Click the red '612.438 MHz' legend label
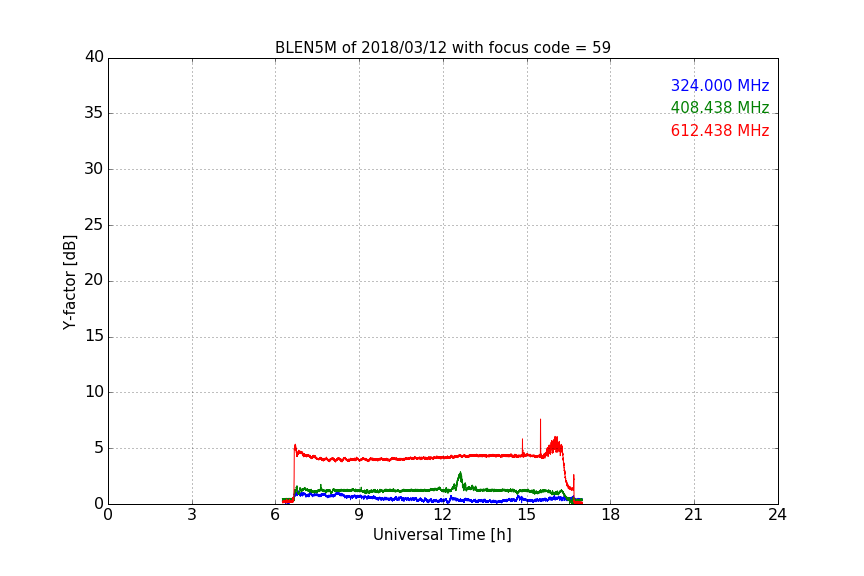The width and height of the screenshot is (864, 576). (720, 131)
